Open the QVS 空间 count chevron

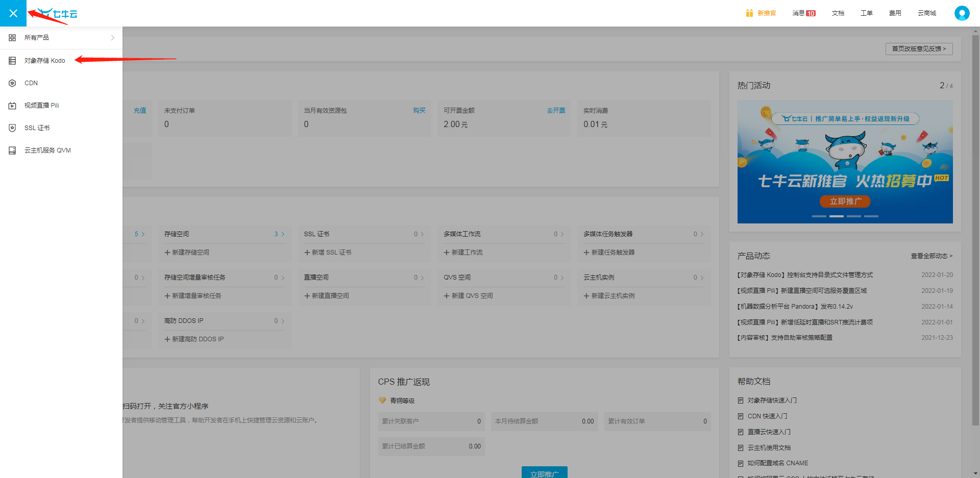[562, 278]
